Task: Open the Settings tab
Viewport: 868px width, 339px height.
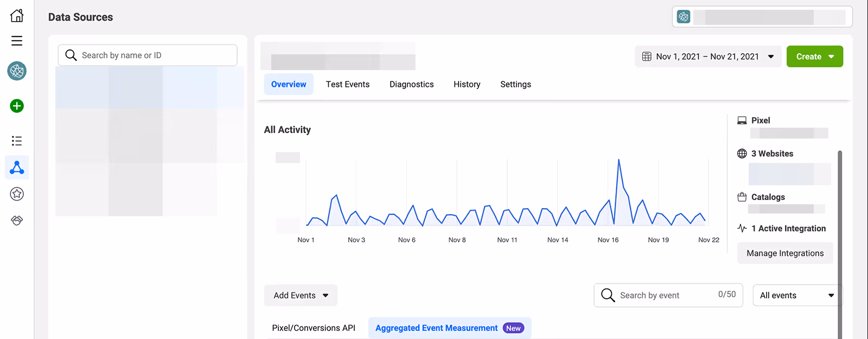Action: [x=515, y=84]
